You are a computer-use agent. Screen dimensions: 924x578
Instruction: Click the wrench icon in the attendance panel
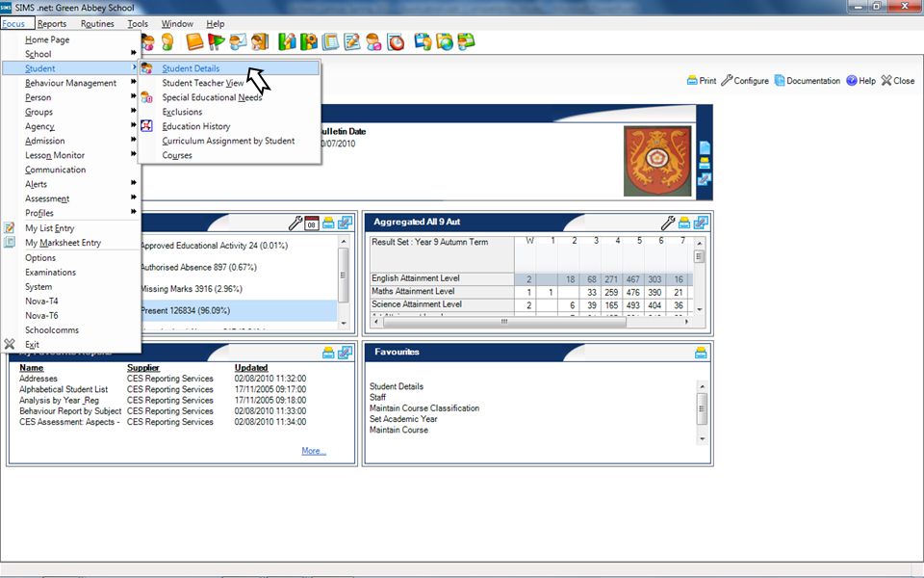click(295, 223)
